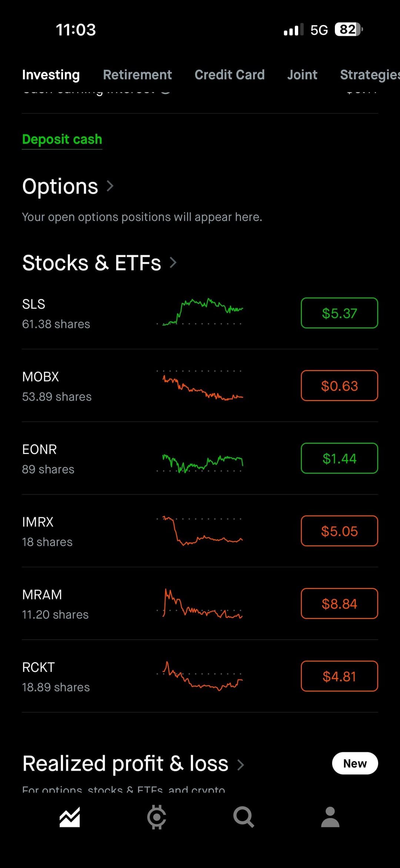Tap the crypto icon in bottom bar
The width and height of the screenshot is (400, 868).
pyautogui.click(x=156, y=817)
